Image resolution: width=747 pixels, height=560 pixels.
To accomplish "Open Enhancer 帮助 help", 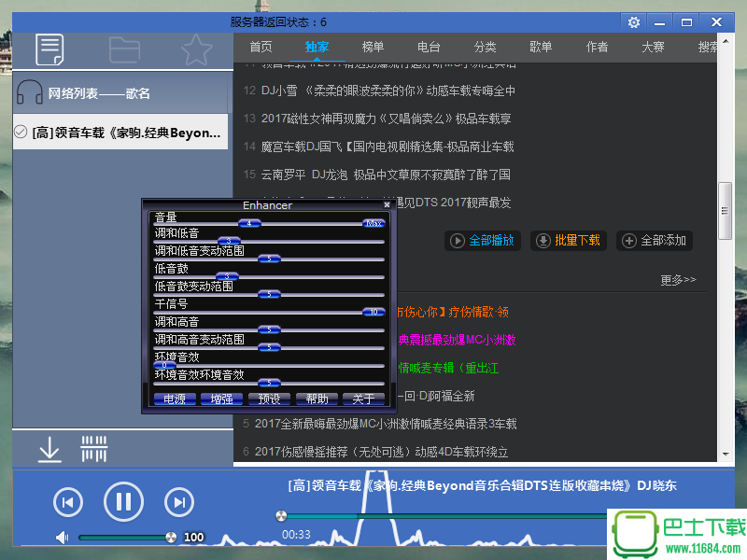I will pos(317,399).
